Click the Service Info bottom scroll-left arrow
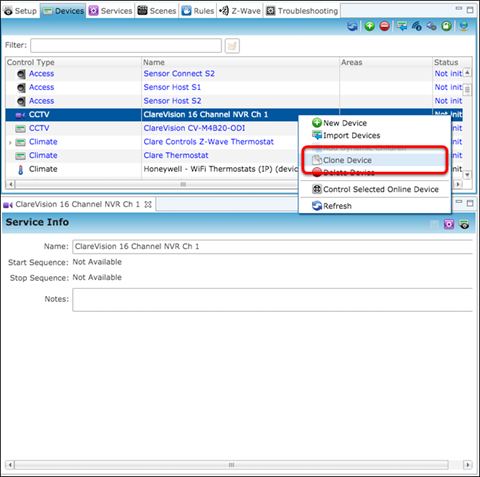Image resolution: width=480 pixels, height=477 pixels. tap(10, 465)
